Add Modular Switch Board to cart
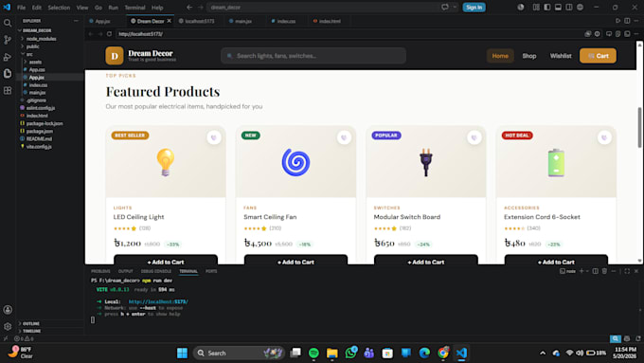The width and height of the screenshot is (644, 363). click(x=426, y=261)
